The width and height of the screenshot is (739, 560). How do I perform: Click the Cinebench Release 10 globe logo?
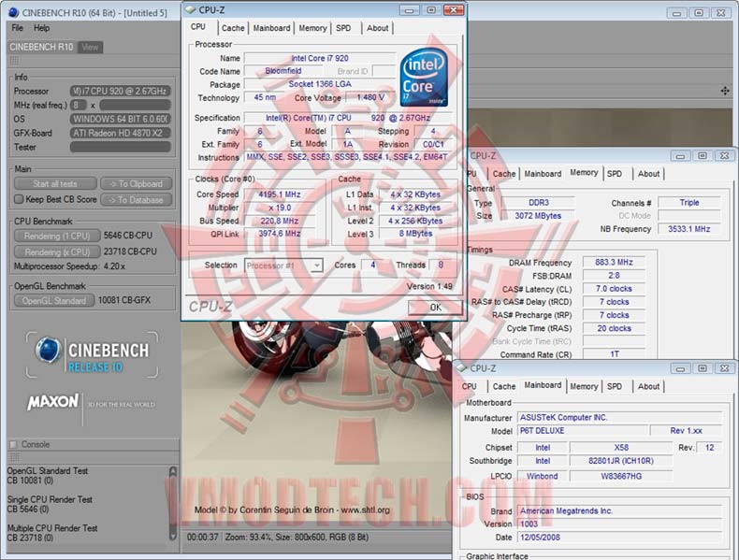pos(48,351)
